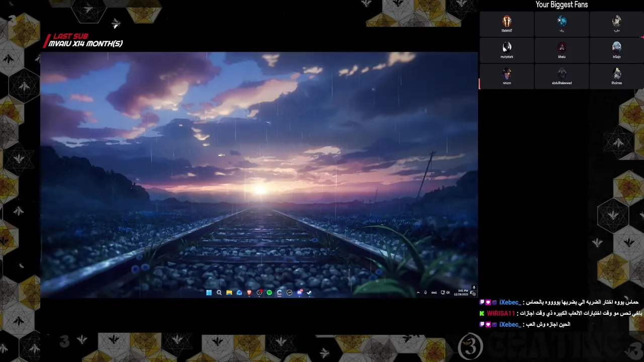
Task: Switch input language via ENG indicator
Action: pyautogui.click(x=434, y=293)
